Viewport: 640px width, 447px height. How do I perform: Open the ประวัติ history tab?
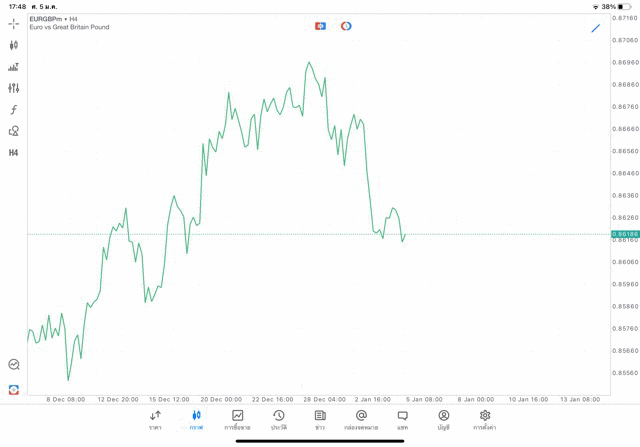(278, 420)
